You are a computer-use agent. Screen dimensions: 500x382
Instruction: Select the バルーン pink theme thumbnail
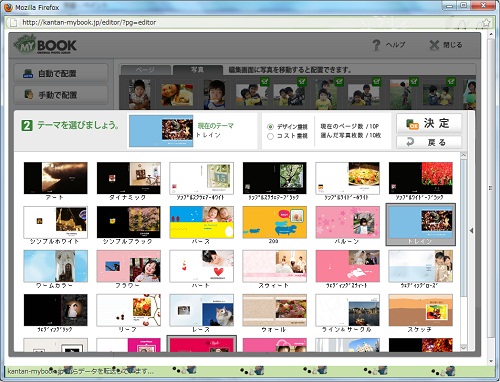coord(348,222)
